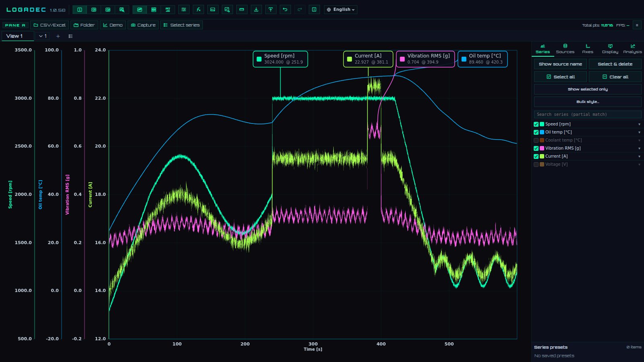Toggle the side panel layout icon
The image size is (644, 362).
pyautogui.click(x=314, y=10)
